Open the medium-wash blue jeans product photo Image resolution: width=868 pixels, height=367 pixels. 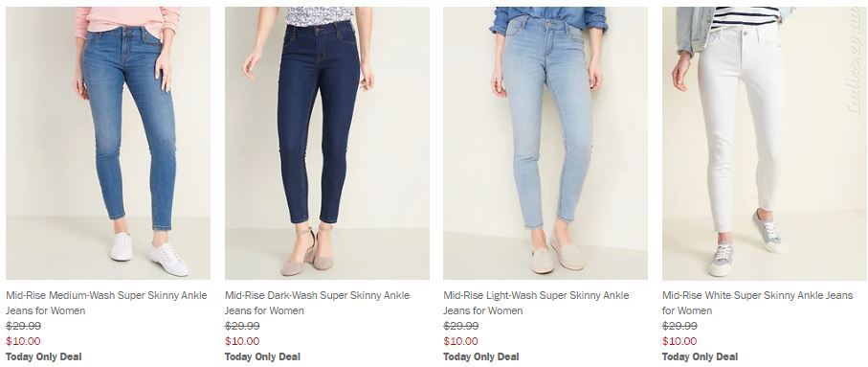pos(108,143)
